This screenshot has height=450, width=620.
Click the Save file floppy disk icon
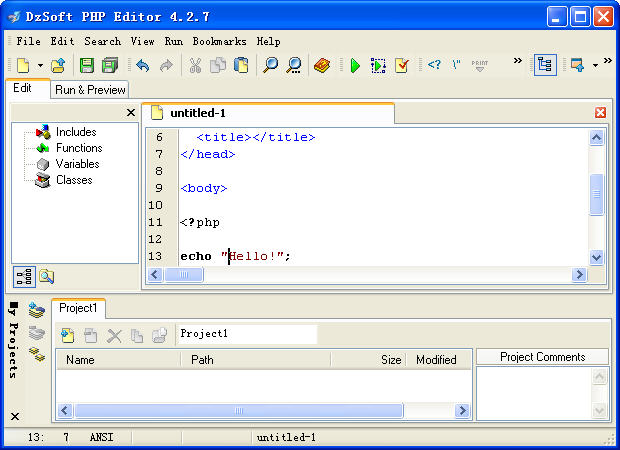pos(86,65)
